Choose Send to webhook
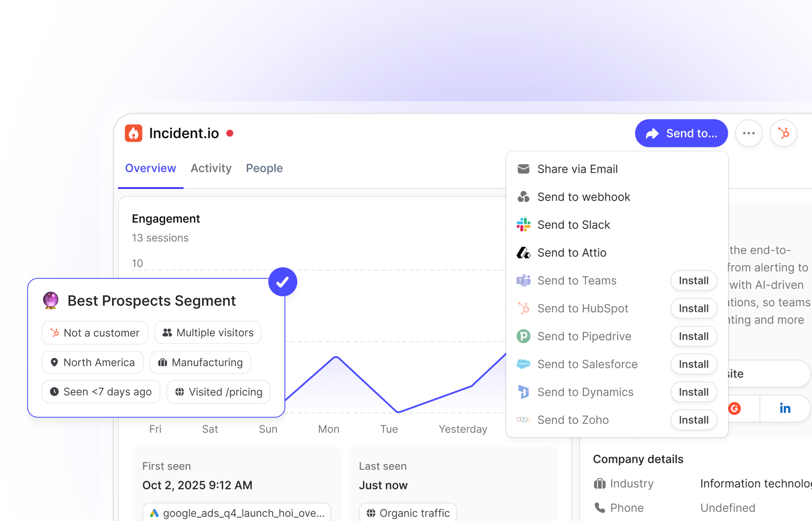Screen dimensions: 812x521 tap(583, 197)
